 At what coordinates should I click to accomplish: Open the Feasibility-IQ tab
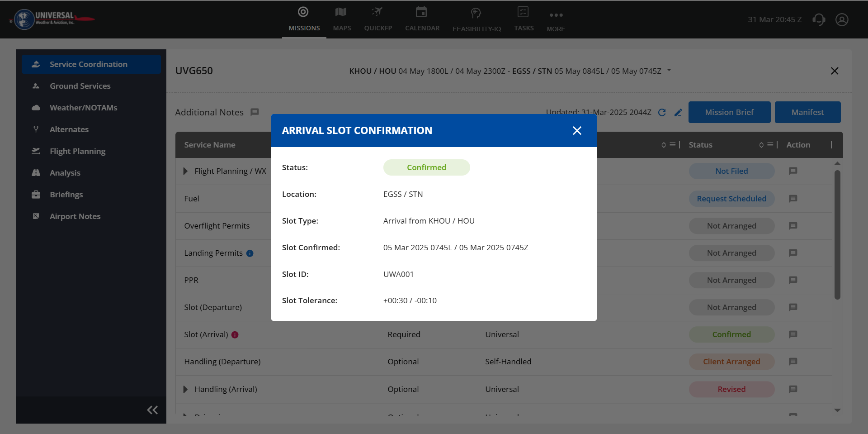pyautogui.click(x=476, y=20)
